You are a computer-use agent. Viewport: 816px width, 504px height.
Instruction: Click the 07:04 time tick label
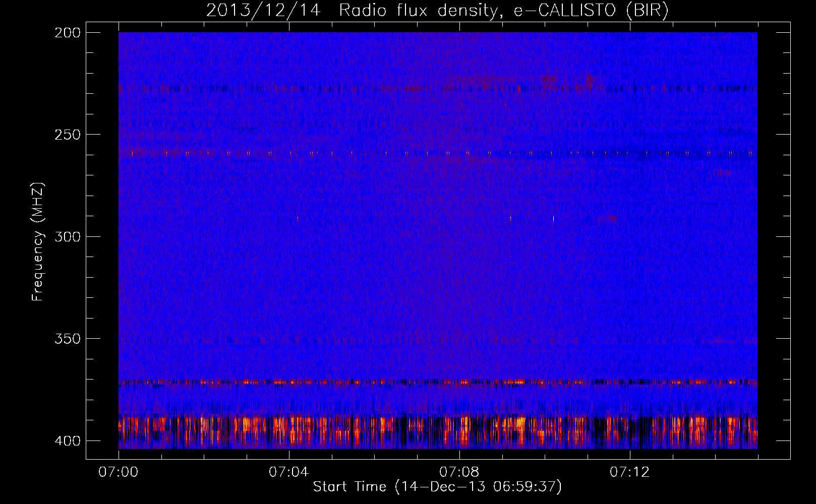(x=289, y=472)
